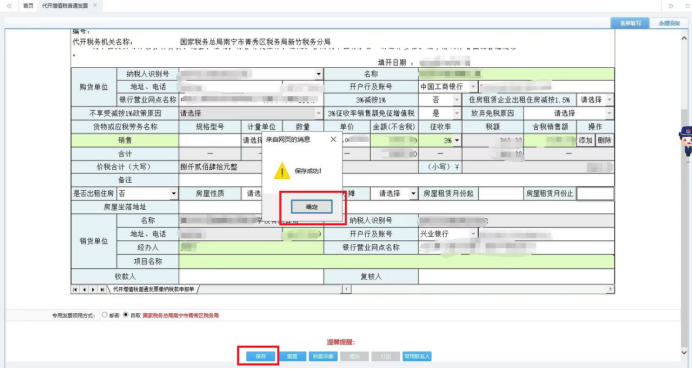Image resolution: width=692 pixels, height=369 pixels.
Task: Close the 代开增值税普通发票 tab
Action: (x=95, y=5)
